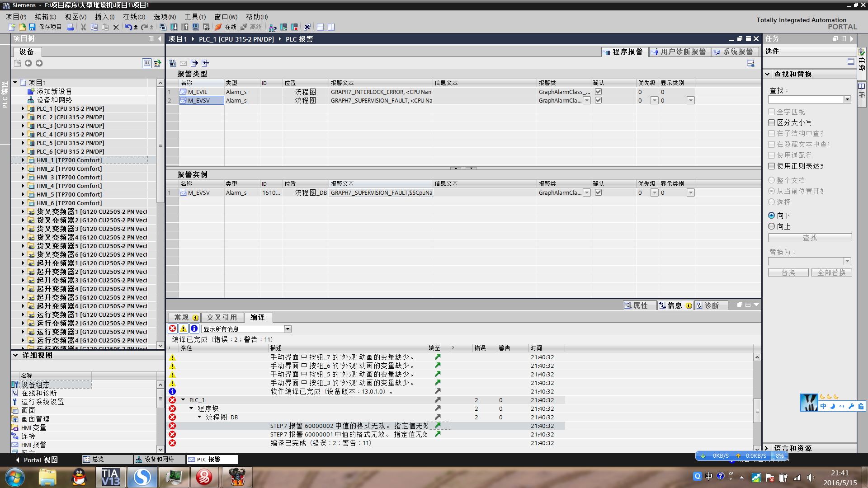Click the Accessible devices icon
The height and width of the screenshot is (488, 868).
tap(273, 27)
